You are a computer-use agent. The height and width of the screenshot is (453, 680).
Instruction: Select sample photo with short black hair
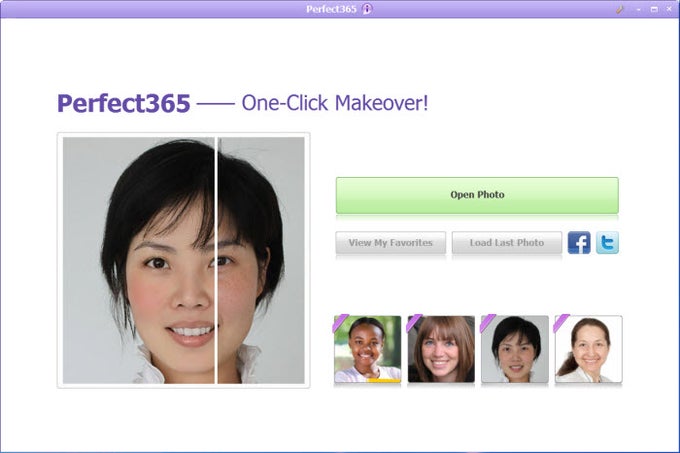pos(515,349)
